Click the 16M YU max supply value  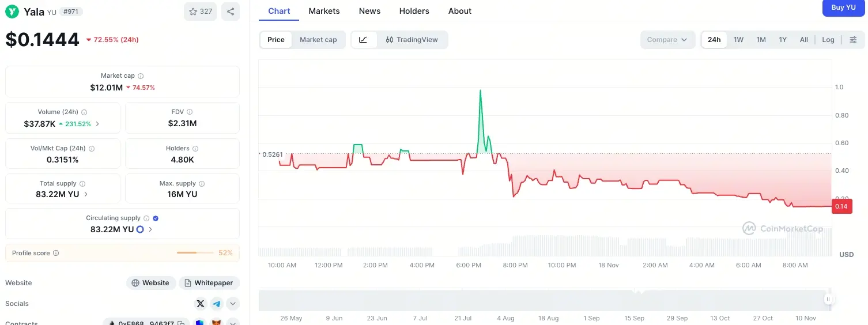[182, 194]
